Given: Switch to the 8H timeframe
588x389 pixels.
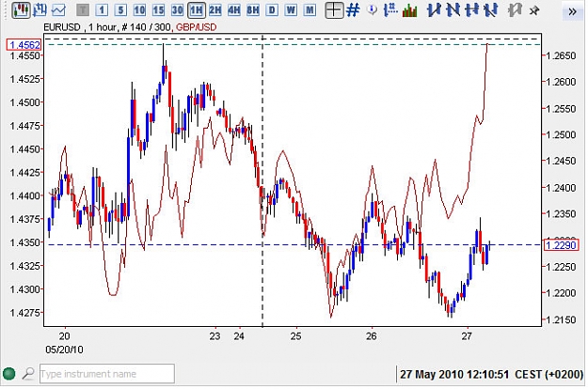Looking at the screenshot, I should click(253, 10).
